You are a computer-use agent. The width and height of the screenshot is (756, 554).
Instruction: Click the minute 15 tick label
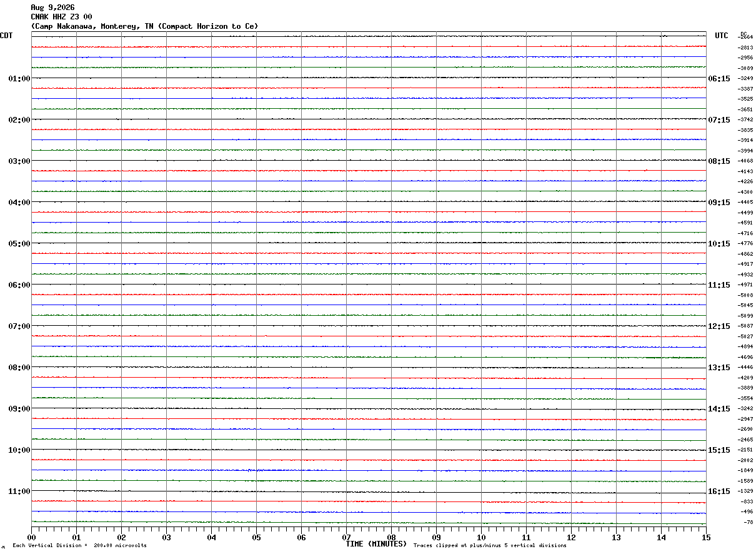click(x=706, y=537)
